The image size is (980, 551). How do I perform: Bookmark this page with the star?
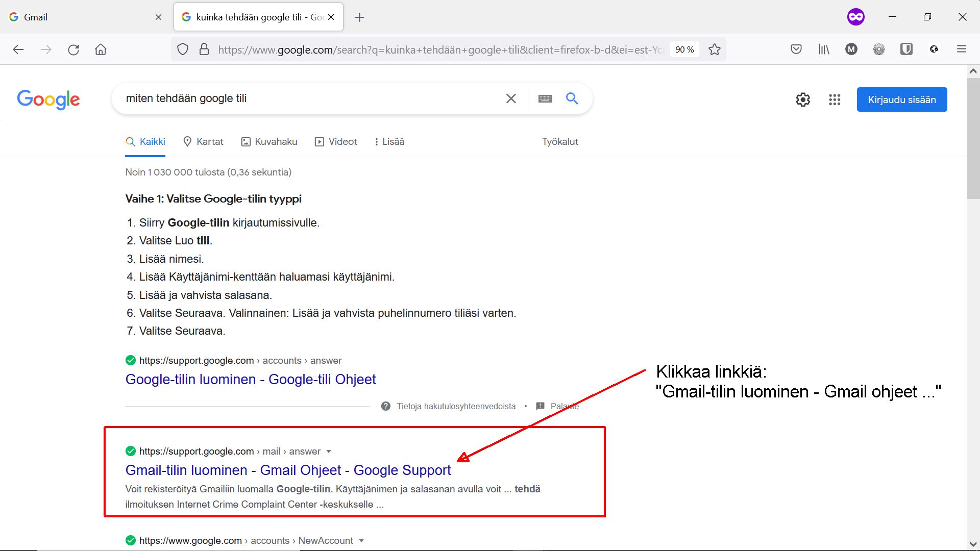[x=715, y=49]
